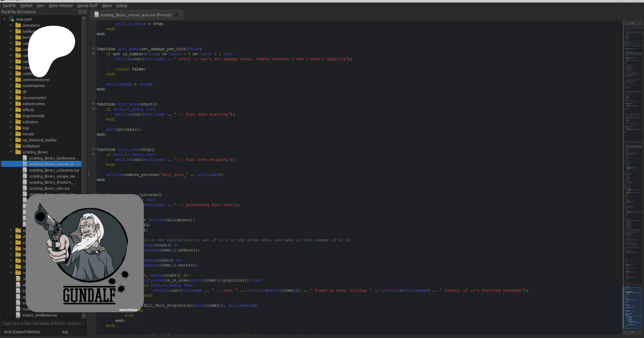Image resolution: width=644 pixels, height=338 pixels.
Task: Fold the hurt_area:start function block
Action: coord(93,104)
